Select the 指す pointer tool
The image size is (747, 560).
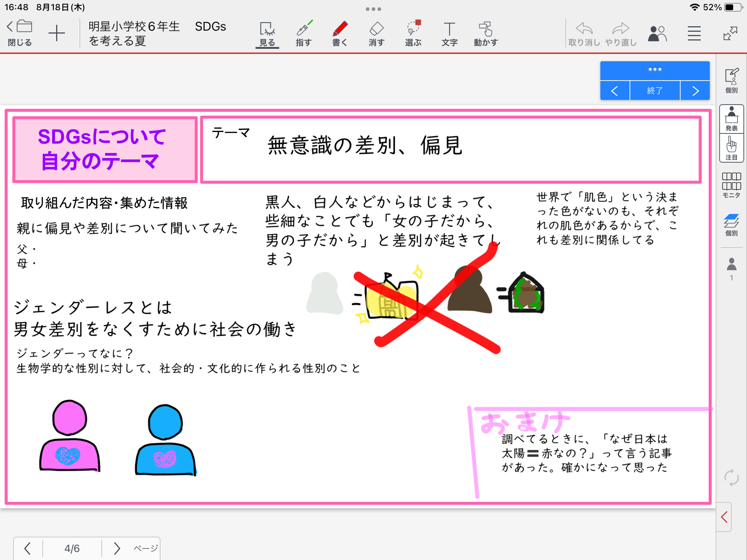click(303, 34)
